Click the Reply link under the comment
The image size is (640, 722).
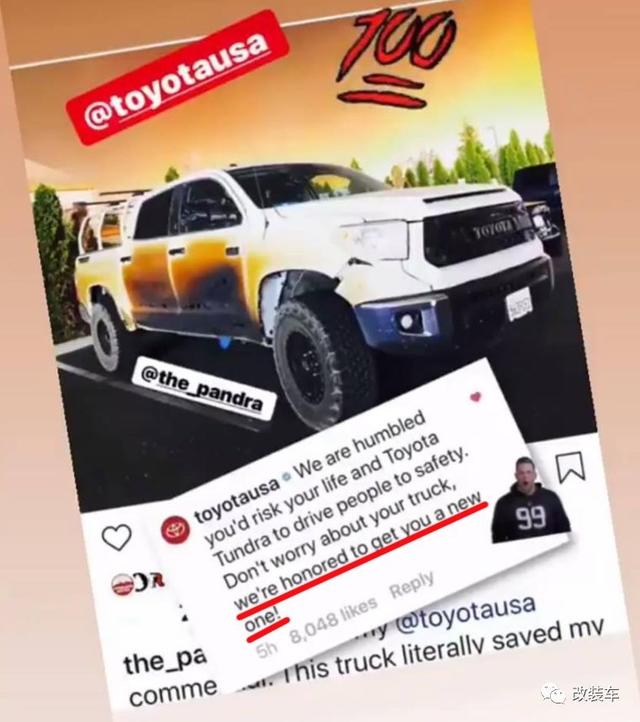tap(412, 584)
